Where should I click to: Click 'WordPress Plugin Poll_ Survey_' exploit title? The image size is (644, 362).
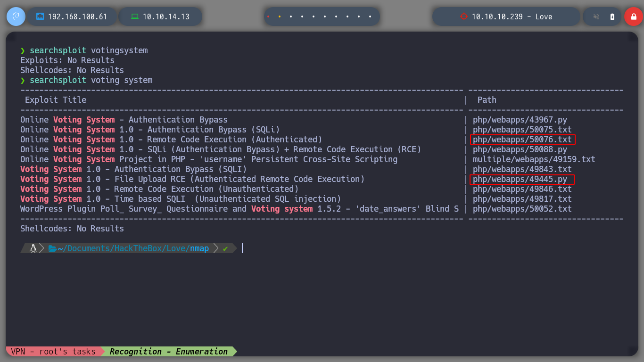pos(239,209)
